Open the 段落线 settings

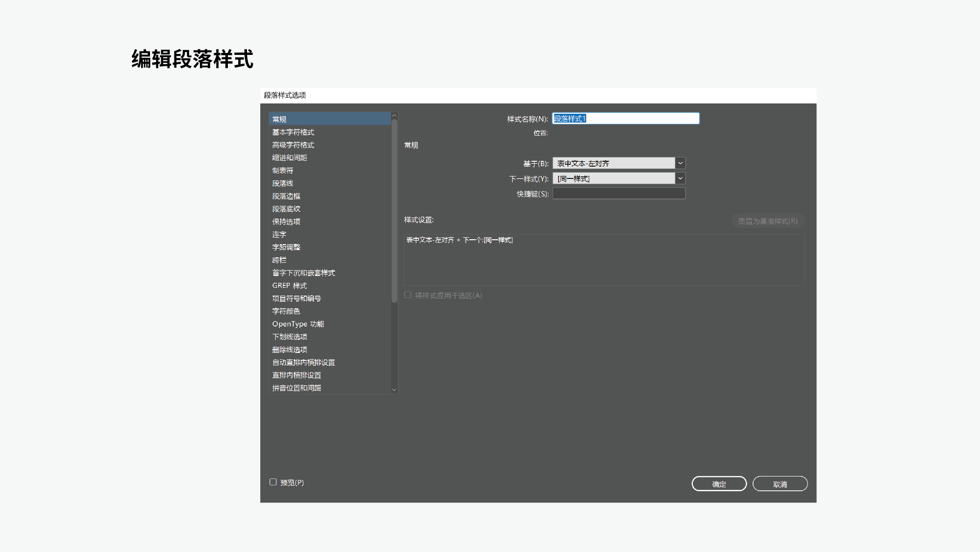pyautogui.click(x=330, y=183)
